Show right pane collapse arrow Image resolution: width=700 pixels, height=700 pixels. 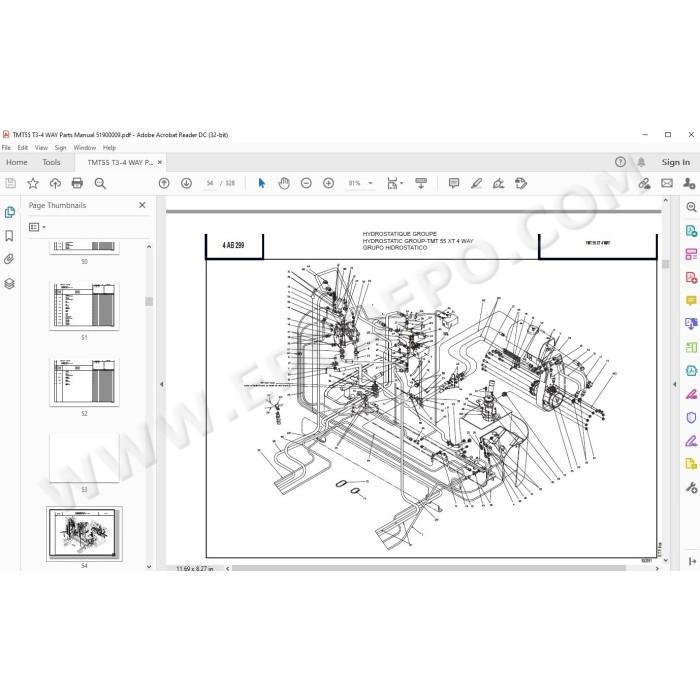tap(675, 384)
